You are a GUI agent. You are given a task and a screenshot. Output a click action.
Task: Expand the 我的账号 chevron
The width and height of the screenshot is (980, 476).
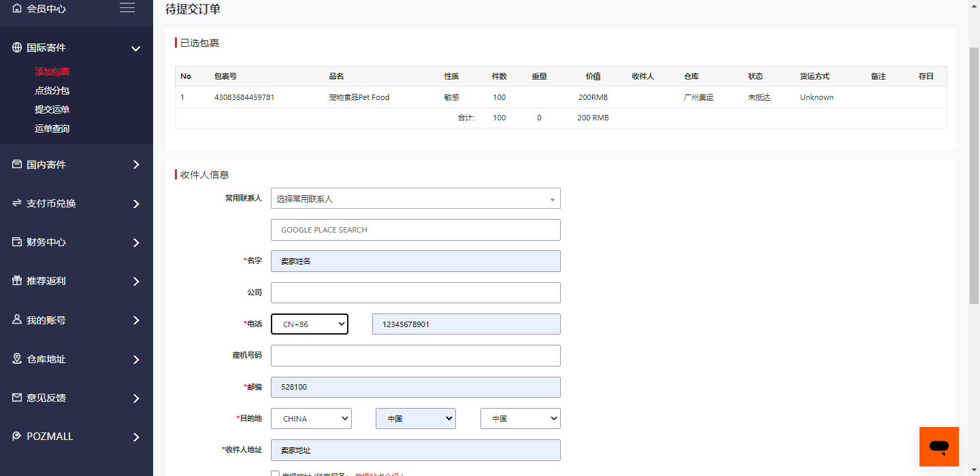pos(136,320)
